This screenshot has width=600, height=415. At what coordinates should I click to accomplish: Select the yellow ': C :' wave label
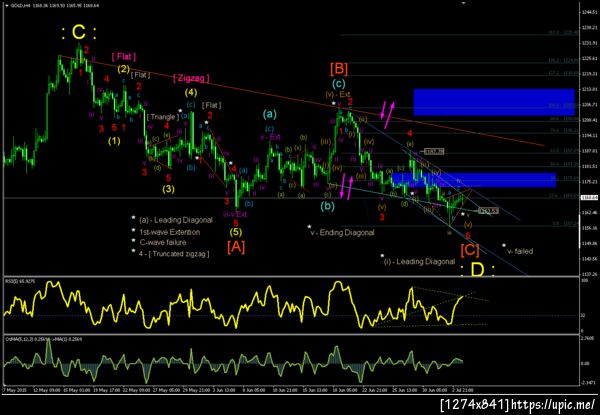[x=78, y=33]
